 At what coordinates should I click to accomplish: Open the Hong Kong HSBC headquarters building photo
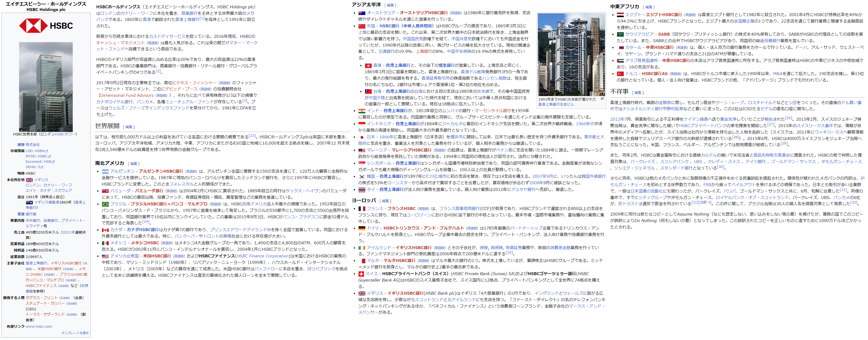pos(571,54)
